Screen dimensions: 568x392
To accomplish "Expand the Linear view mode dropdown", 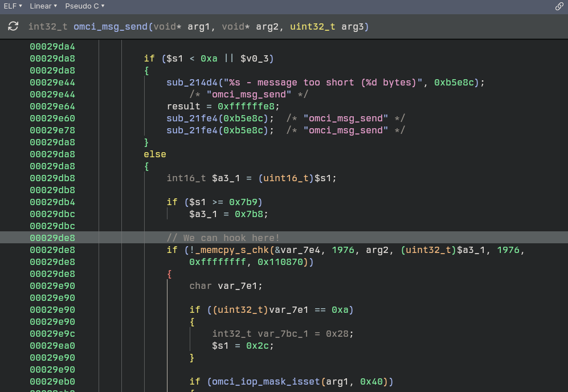I will (x=43, y=6).
